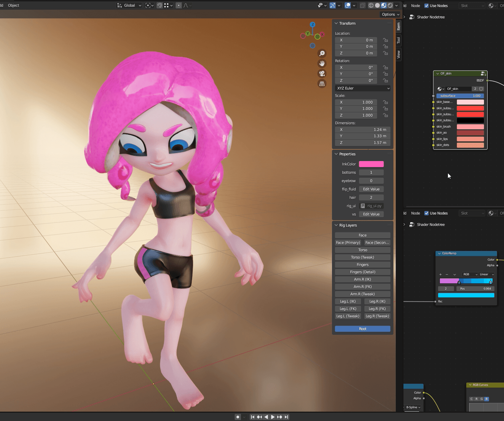Open the ColorRamp RGB color mode dropdown
Screen dimensions: 504x421
pyautogui.click(x=470, y=274)
